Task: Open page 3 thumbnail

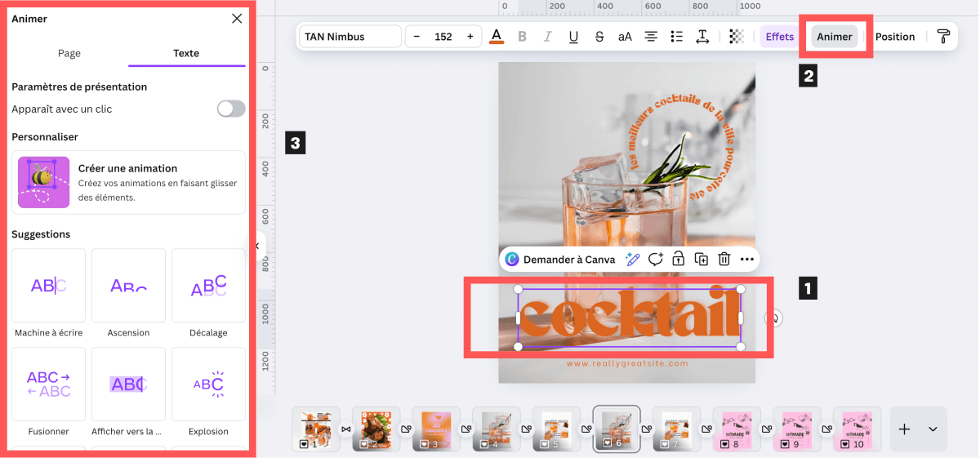Action: click(437, 429)
